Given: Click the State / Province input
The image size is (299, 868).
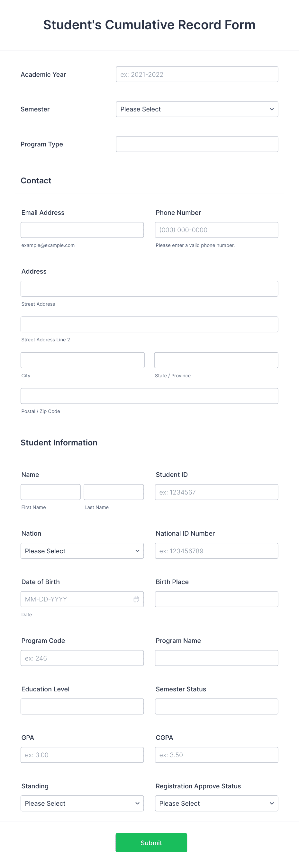Looking at the screenshot, I should click(x=216, y=360).
